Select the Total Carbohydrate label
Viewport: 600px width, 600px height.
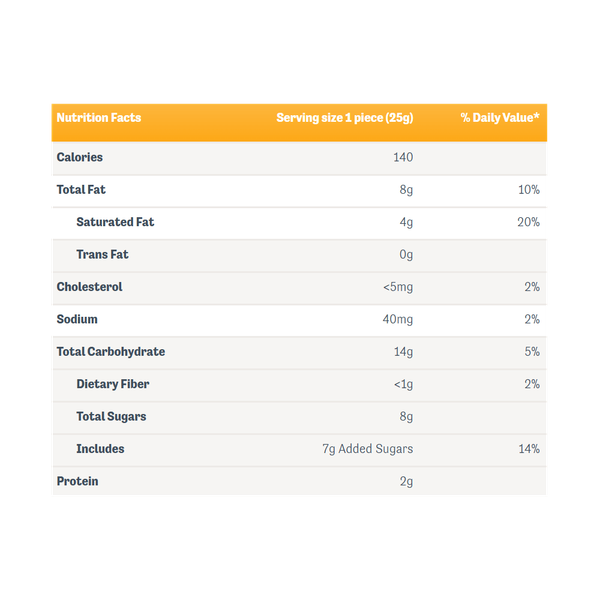(x=111, y=352)
